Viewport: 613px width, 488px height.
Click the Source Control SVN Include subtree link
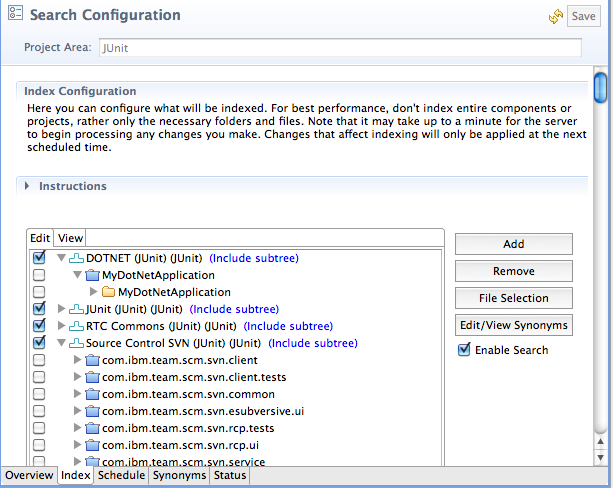click(313, 343)
